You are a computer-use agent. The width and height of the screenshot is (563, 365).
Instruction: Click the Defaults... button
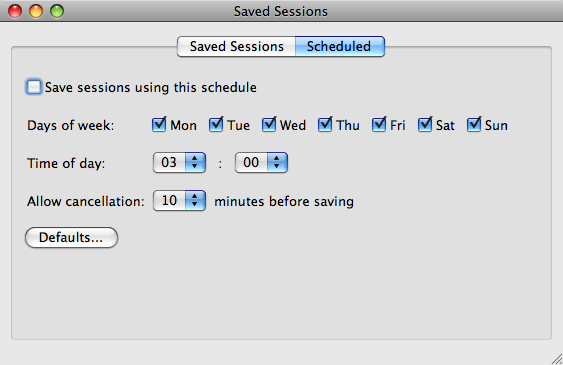(x=71, y=238)
